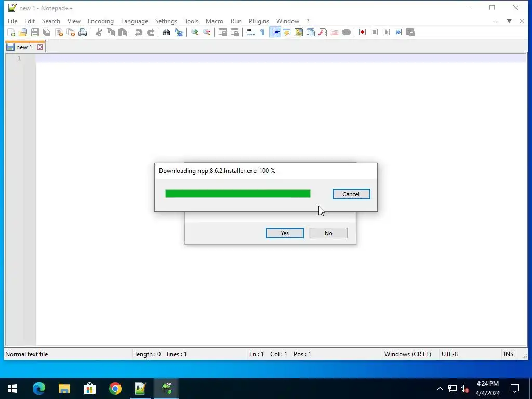Click the Close document toolbar icon
This screenshot has height=399, width=532.
tap(59, 32)
